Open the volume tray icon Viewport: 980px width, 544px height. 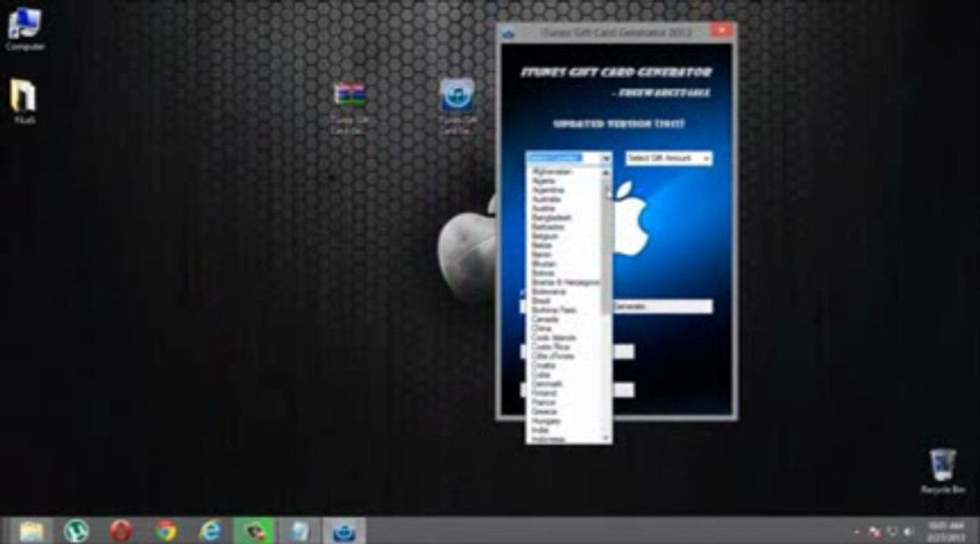point(908,532)
